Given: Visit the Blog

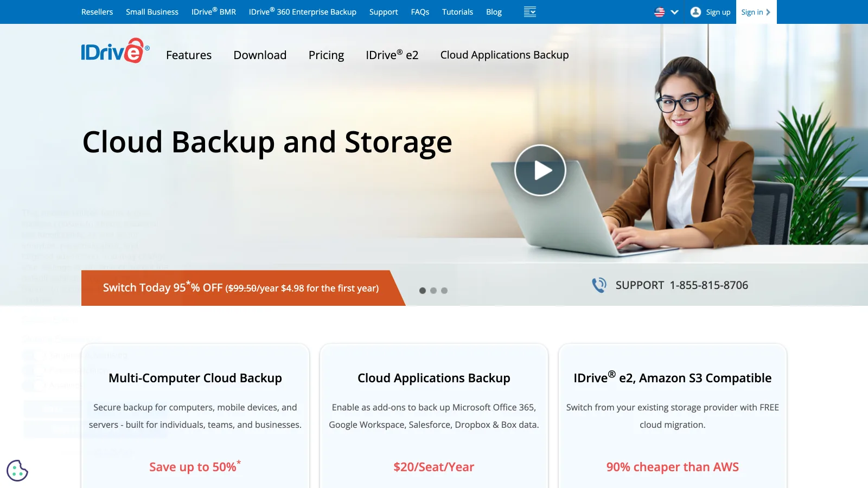Looking at the screenshot, I should 494,12.
